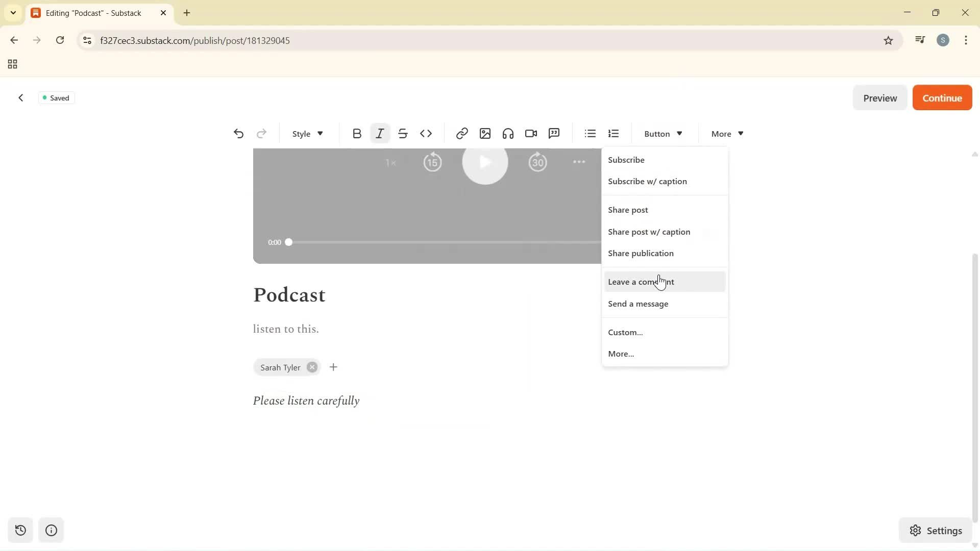
Task: Insert a video into the post
Action: click(x=530, y=133)
